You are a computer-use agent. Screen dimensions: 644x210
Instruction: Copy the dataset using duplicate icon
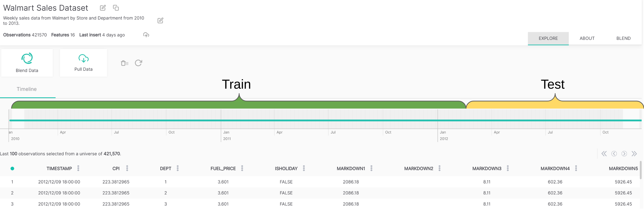coord(116,8)
